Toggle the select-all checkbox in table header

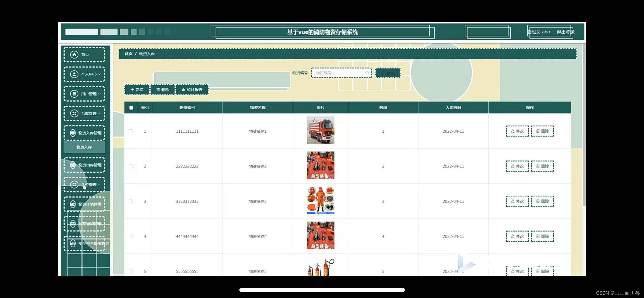point(131,107)
